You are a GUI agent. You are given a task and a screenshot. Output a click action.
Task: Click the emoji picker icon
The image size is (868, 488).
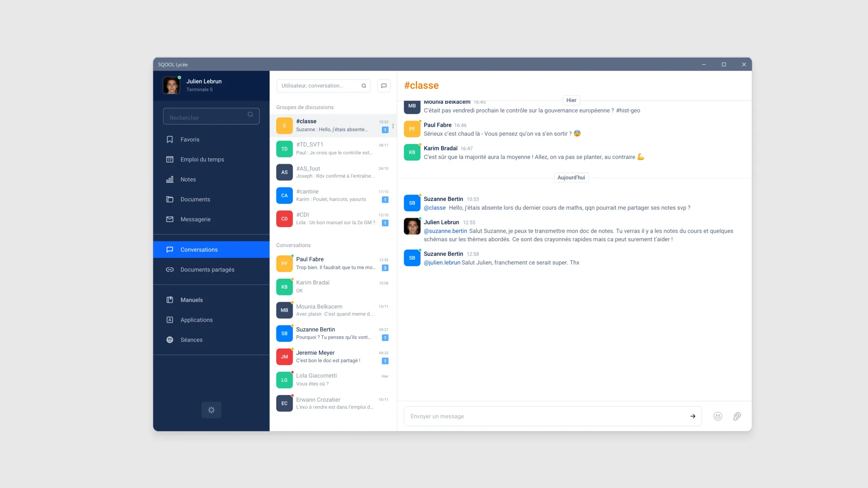coord(718,416)
